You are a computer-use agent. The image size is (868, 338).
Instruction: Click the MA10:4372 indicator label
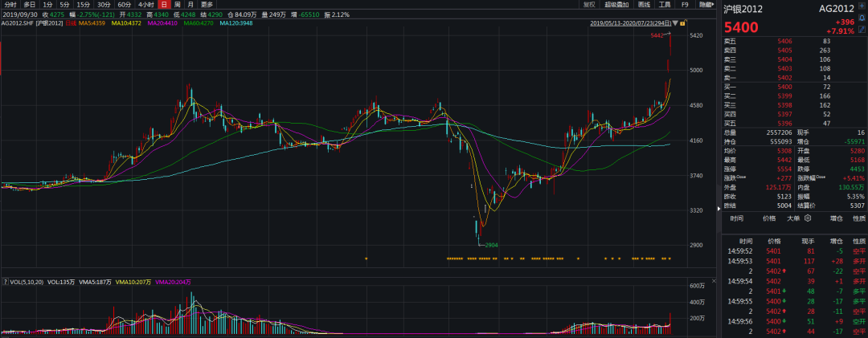tap(126, 23)
